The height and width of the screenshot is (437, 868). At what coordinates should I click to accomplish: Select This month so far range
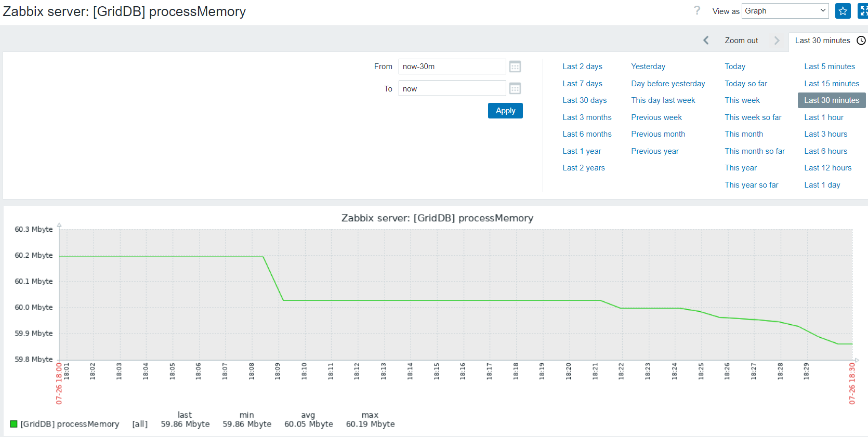click(755, 151)
